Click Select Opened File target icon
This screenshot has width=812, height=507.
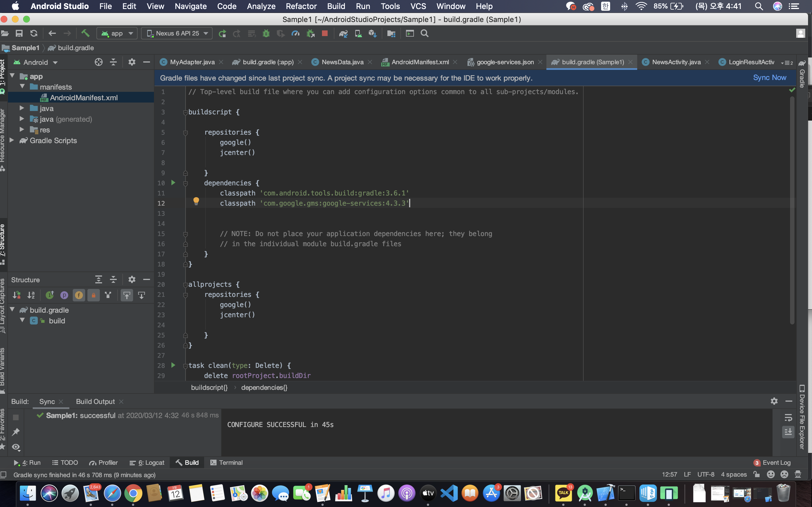[x=98, y=62]
